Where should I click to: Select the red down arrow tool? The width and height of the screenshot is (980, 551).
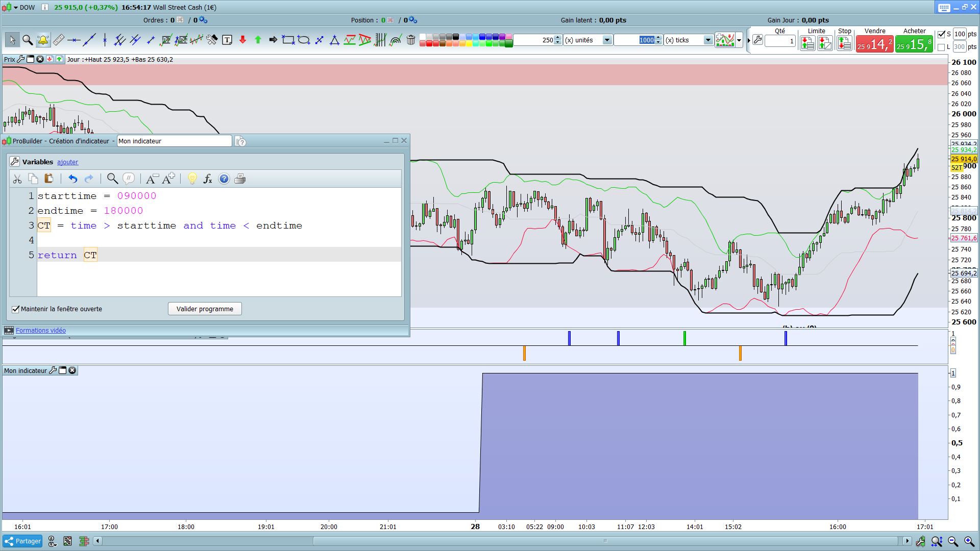(242, 40)
